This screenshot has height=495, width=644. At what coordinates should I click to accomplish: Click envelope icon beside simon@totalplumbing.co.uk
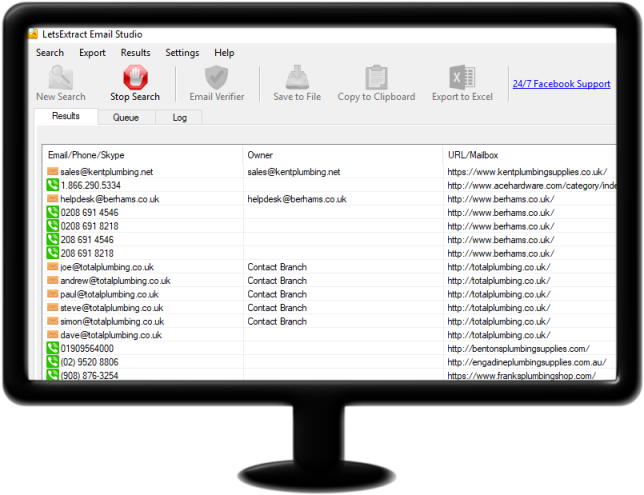point(52,321)
